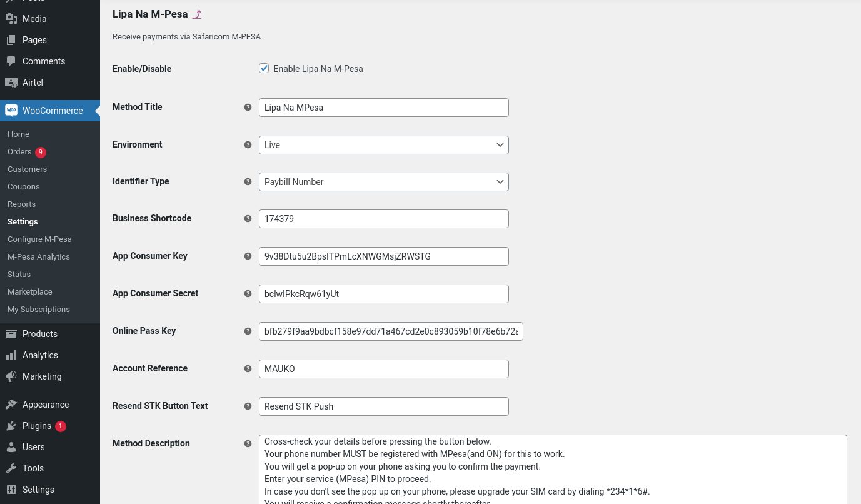Image resolution: width=861 pixels, height=504 pixels.
Task: Open Identifier Type dropdown showing Paybill Number
Action: click(384, 182)
